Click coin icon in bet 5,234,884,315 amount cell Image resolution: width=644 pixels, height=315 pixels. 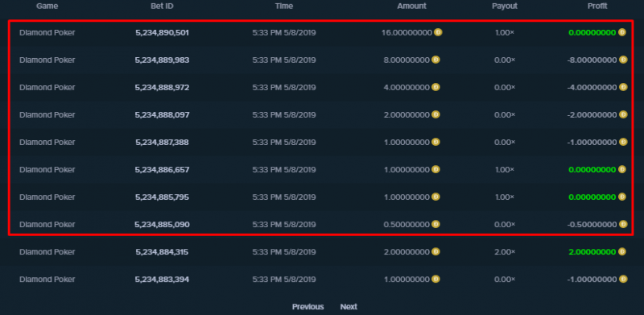click(436, 251)
